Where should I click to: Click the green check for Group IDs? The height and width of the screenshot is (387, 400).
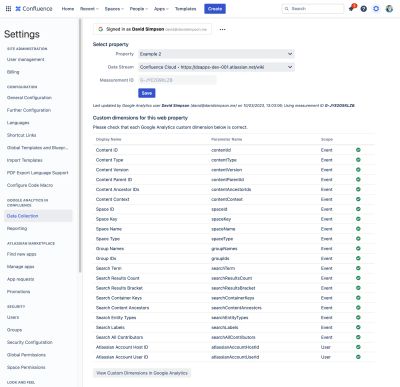tap(358, 258)
